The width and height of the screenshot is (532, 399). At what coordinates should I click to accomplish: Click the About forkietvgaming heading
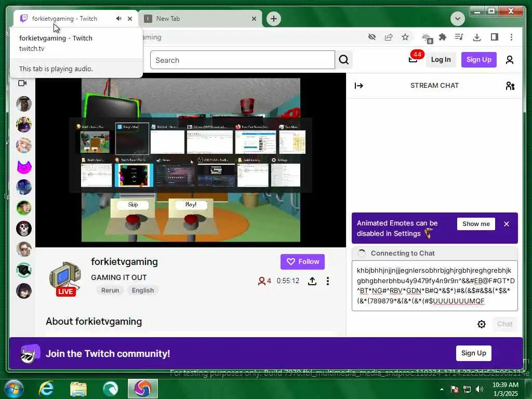(94, 321)
